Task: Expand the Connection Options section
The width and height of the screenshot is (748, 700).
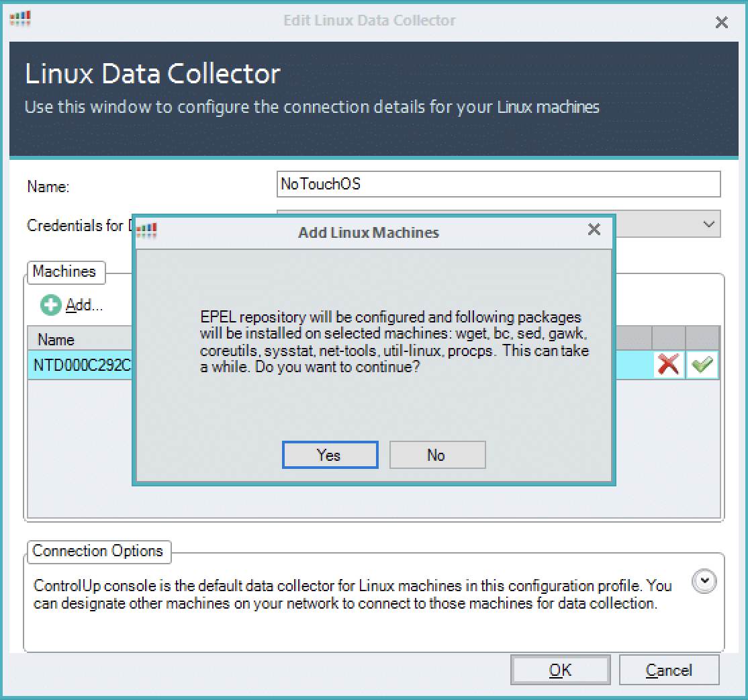Action: click(x=704, y=580)
